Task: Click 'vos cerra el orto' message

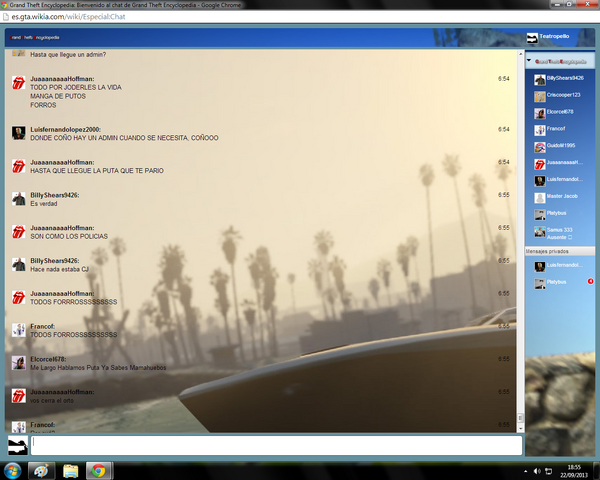Action: tap(52, 400)
